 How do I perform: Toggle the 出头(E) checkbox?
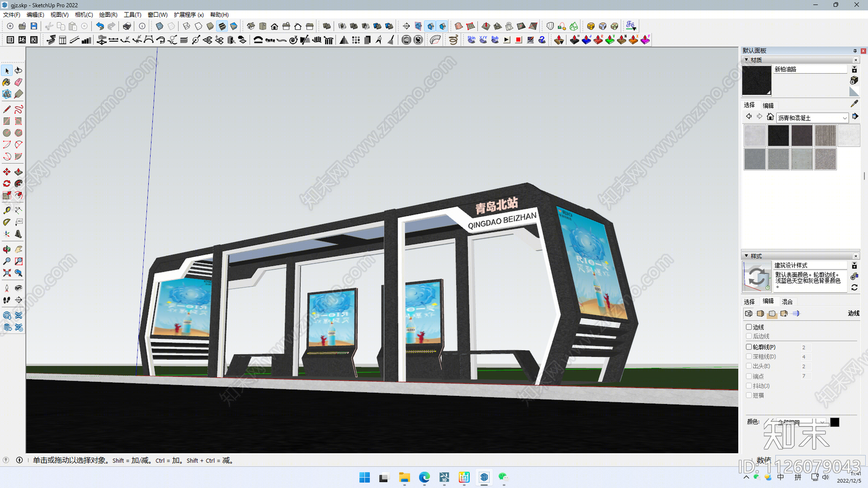click(749, 366)
